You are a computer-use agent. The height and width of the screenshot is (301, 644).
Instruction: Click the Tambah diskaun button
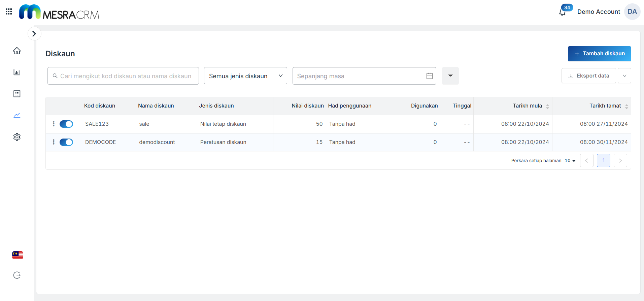click(599, 54)
